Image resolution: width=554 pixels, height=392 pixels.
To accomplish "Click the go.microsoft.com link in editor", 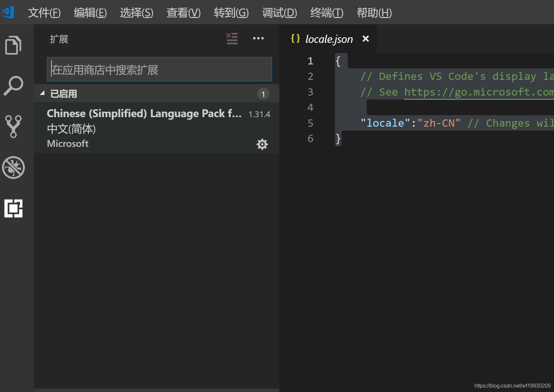I will tap(479, 92).
